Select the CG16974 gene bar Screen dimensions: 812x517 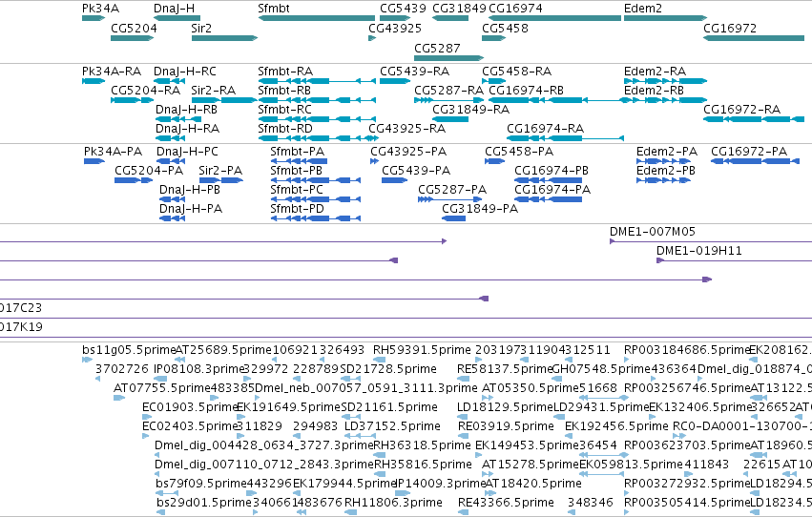click(x=554, y=18)
